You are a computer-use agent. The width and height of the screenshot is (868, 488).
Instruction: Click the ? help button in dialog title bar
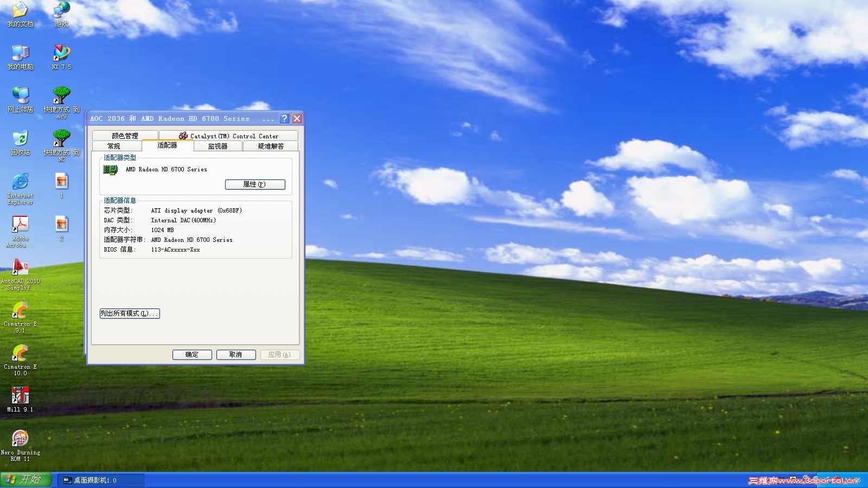pos(284,118)
